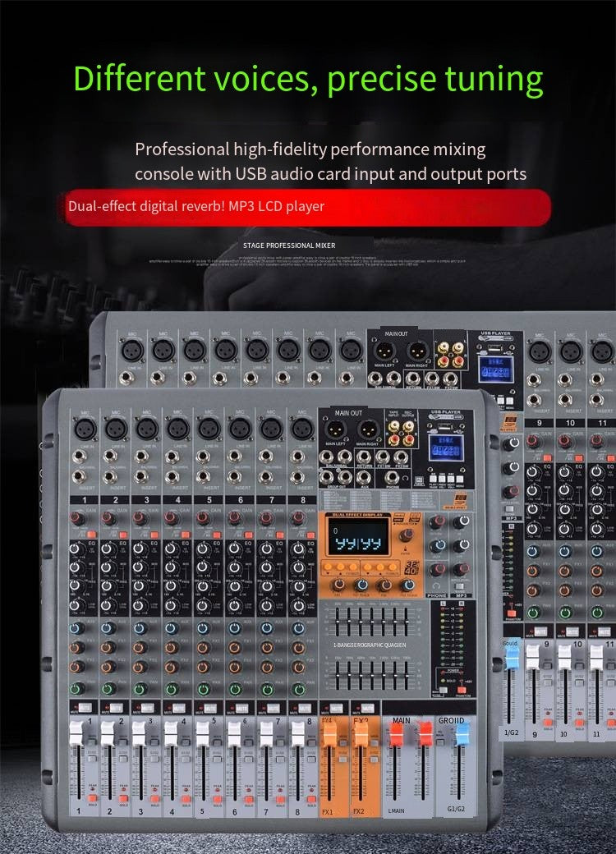Click the white channel 3 fader cap
Viewport: 616px width, 854px height.
click(x=140, y=732)
